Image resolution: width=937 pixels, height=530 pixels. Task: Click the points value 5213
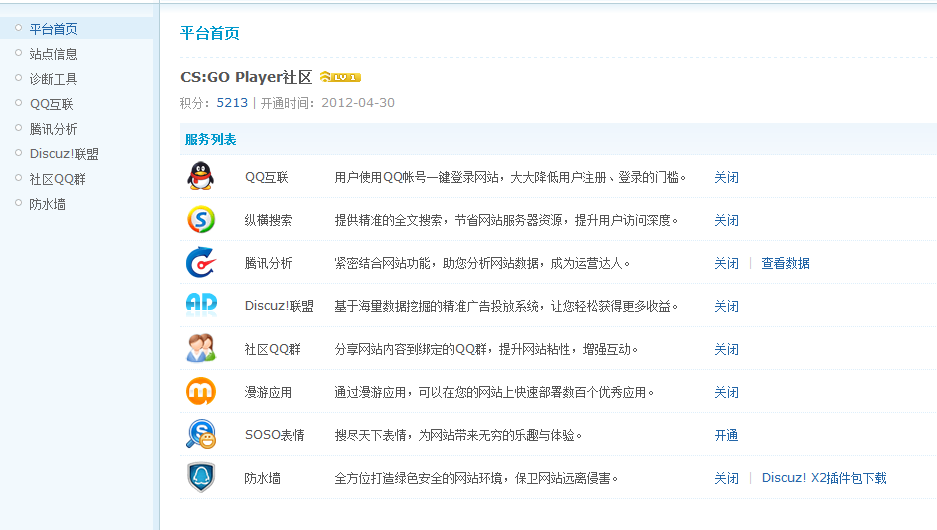232,103
